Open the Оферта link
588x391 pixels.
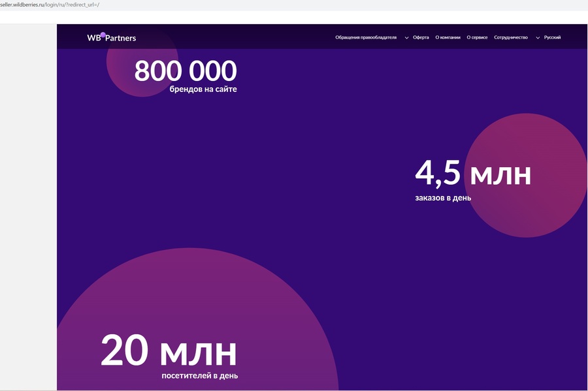(x=421, y=37)
